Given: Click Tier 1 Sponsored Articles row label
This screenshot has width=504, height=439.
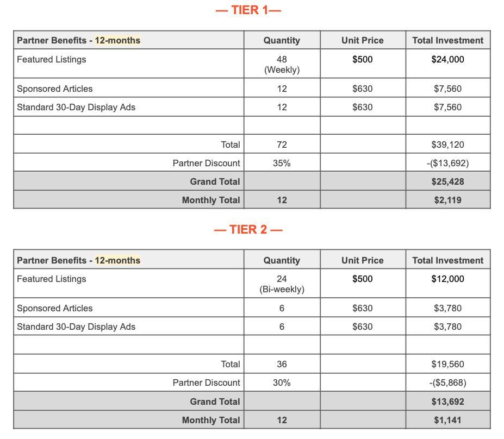Looking at the screenshot, I should (55, 89).
